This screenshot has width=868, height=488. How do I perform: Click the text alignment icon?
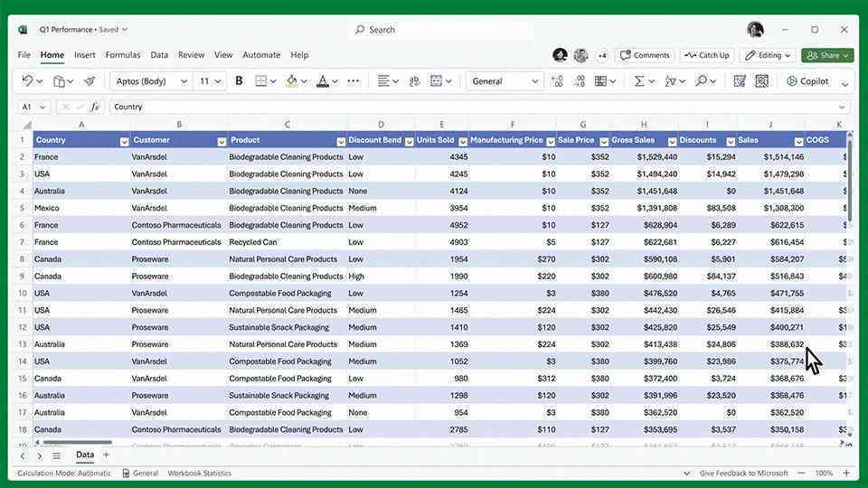[x=382, y=81]
